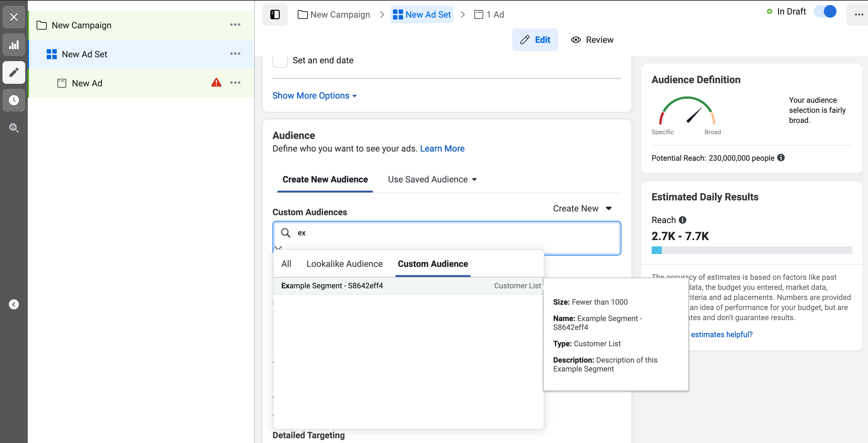868x443 pixels.
Task: Open three-dot menu for New Campaign
Action: [x=235, y=25]
